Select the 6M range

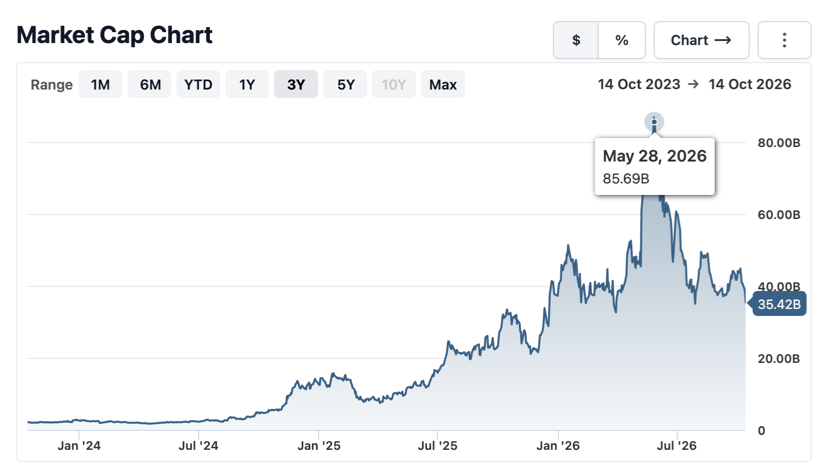[x=150, y=84]
